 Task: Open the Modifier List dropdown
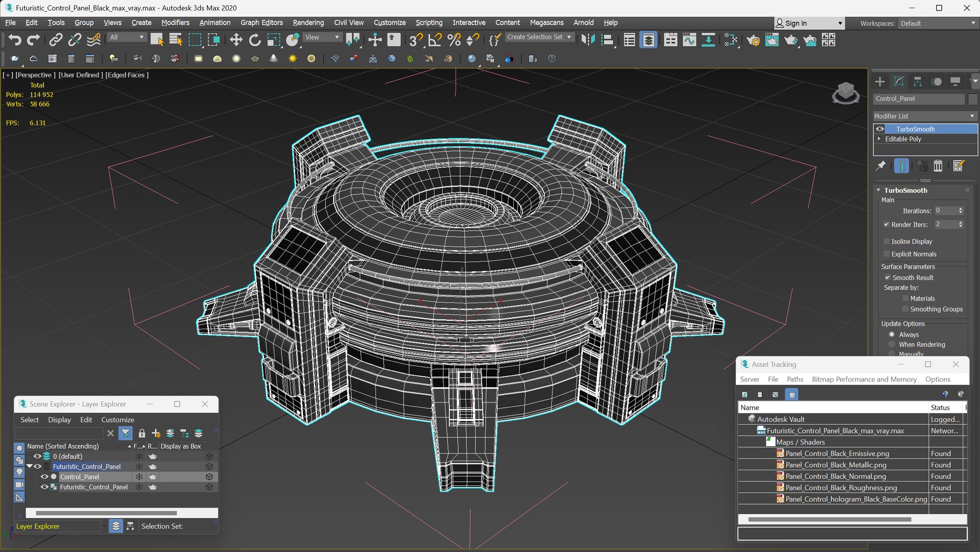pos(925,116)
